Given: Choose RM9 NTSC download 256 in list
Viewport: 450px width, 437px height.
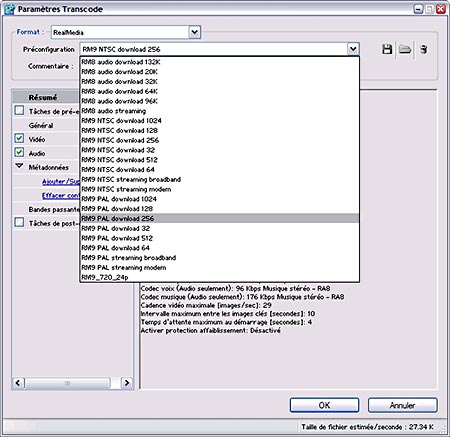Looking at the screenshot, I should [219, 140].
